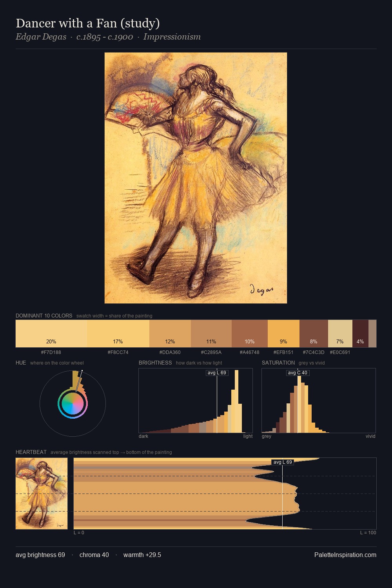Select the artist name 'Edgar Degas'

41,37
